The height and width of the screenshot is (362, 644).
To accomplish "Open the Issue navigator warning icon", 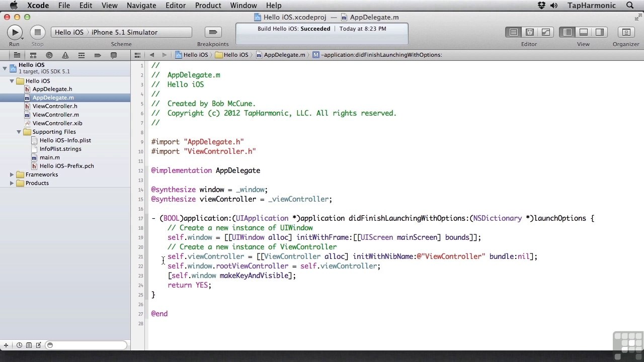I will click(x=65, y=55).
